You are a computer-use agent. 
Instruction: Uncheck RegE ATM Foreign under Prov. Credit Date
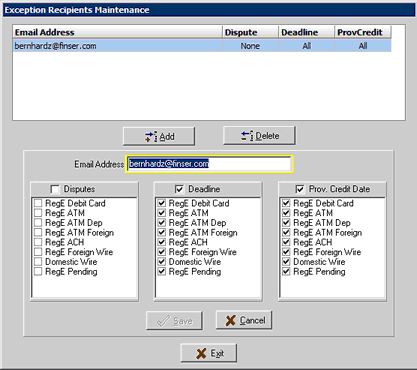pos(286,232)
